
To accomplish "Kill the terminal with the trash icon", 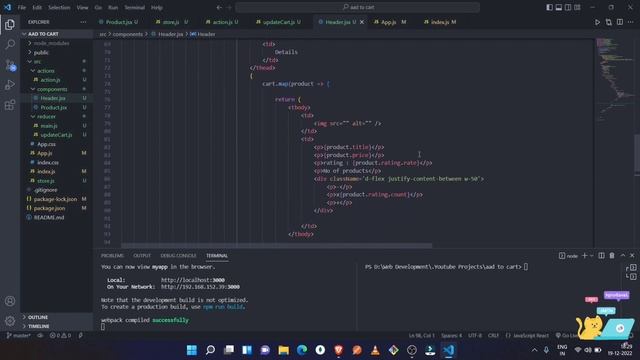I will [x=612, y=256].
